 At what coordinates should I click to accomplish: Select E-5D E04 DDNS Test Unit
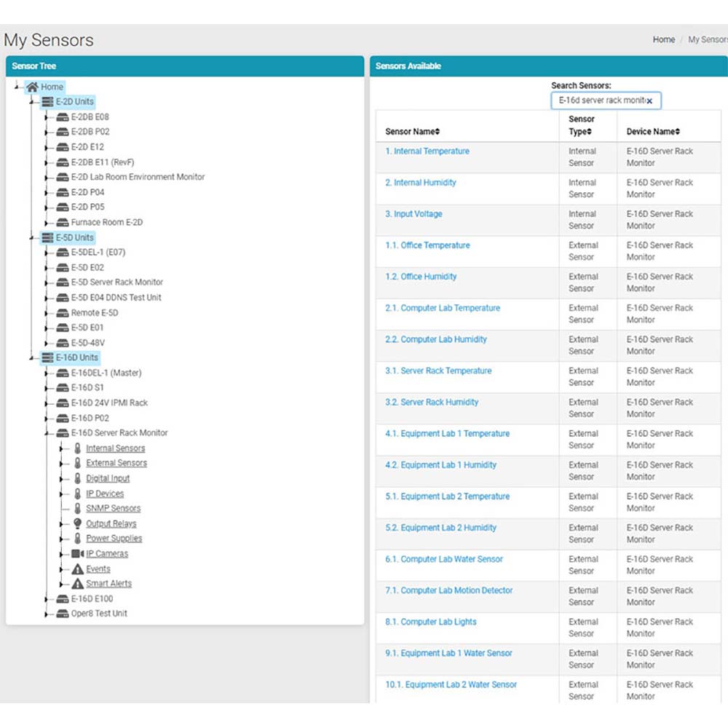coord(116,298)
